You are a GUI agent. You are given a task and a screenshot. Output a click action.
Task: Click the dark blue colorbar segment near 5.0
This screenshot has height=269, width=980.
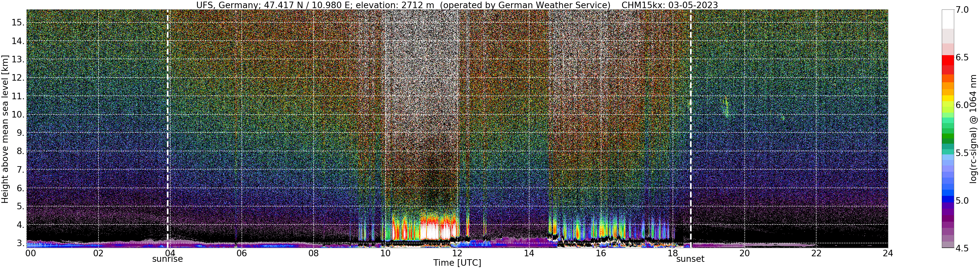948,199
